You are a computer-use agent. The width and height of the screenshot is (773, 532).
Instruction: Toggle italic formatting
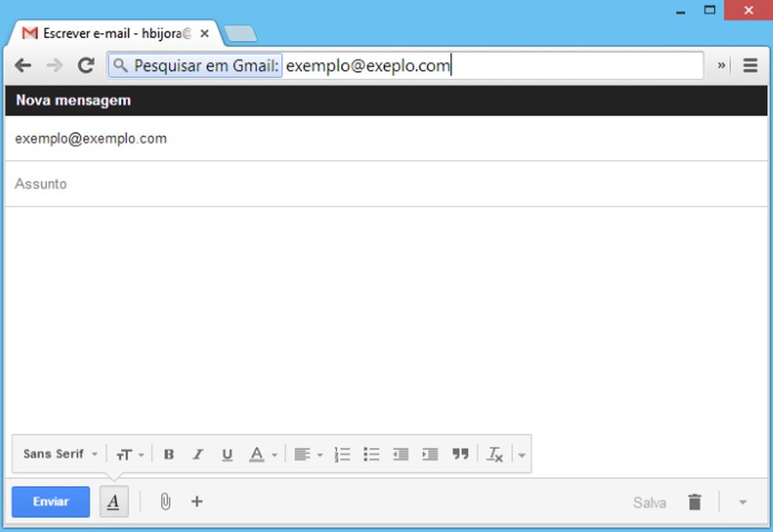tap(197, 453)
